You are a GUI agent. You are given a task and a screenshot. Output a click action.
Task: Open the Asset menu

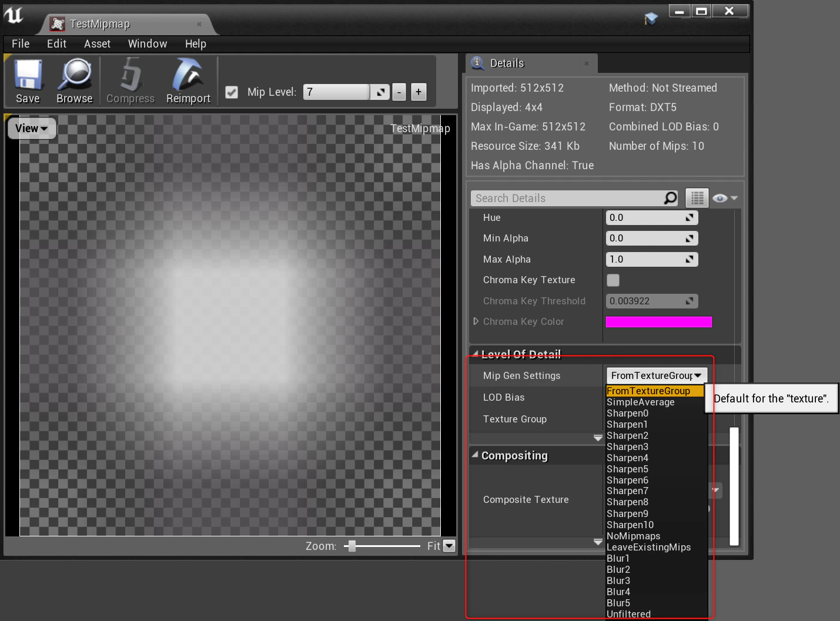[97, 44]
